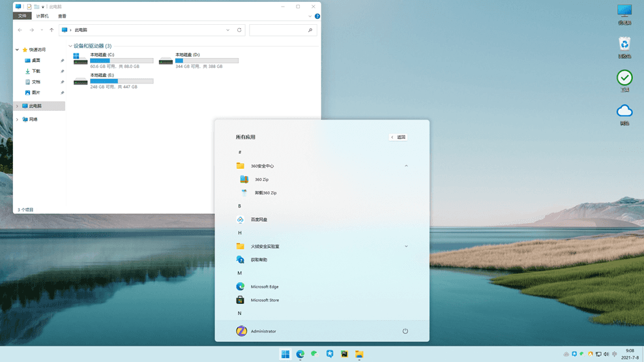Switch to the 查看 ribbon tab
Screen dimensions: 644x362
pos(62,16)
